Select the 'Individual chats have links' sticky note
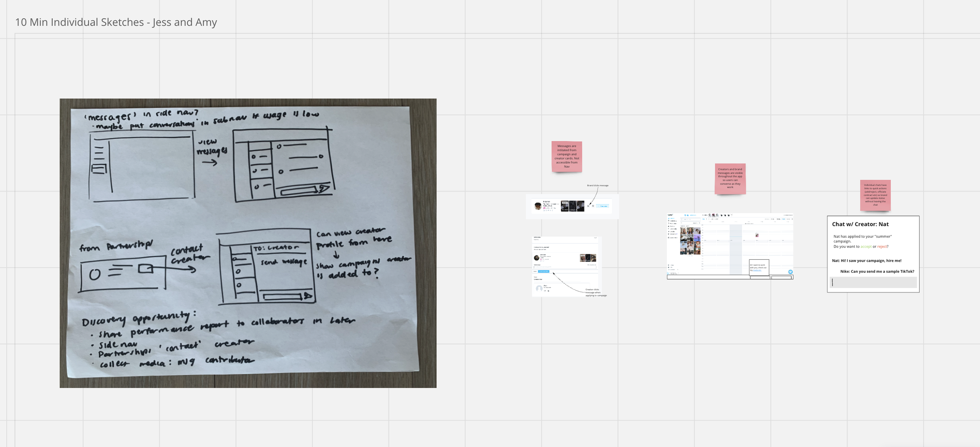Viewport: 980px width, 447px height. coord(875,195)
